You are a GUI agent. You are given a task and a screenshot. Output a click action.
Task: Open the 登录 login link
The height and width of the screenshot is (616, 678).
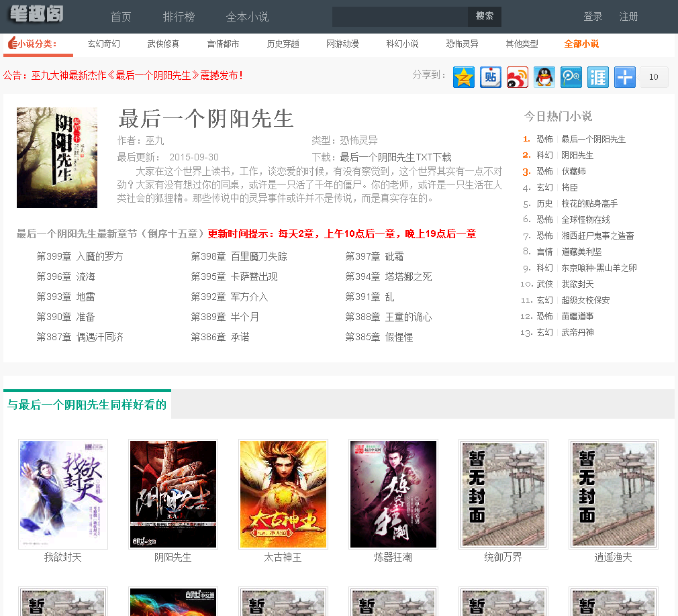(593, 16)
